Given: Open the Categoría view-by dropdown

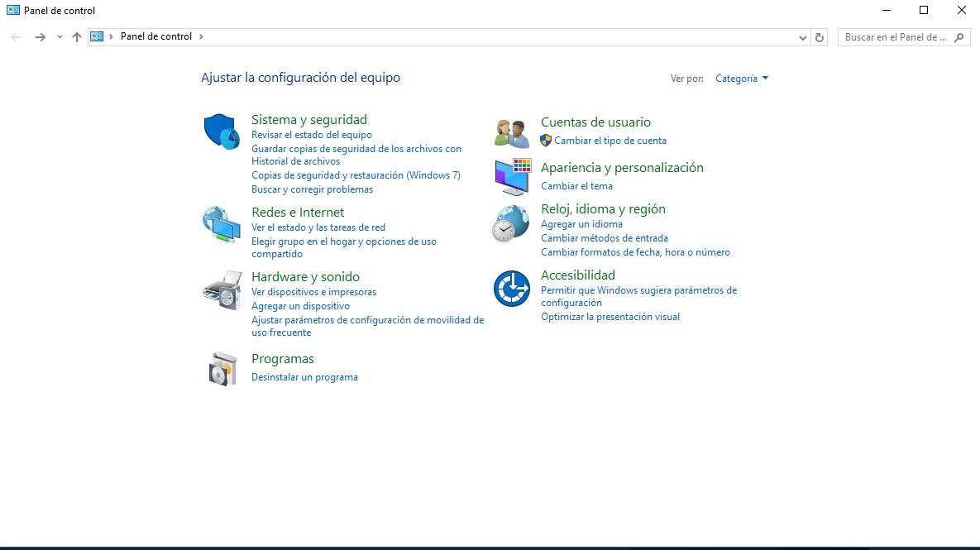Looking at the screenshot, I should tap(742, 78).
